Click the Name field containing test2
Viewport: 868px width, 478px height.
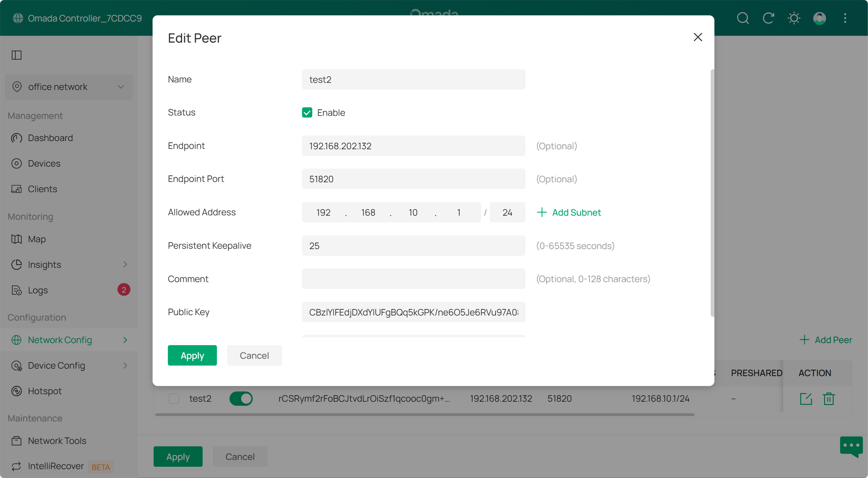click(414, 80)
